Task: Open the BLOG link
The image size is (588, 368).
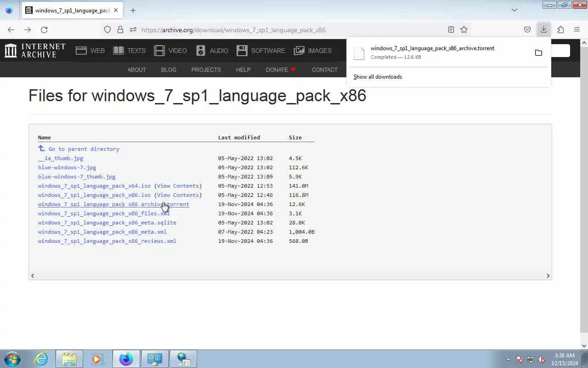Action: pos(169,70)
